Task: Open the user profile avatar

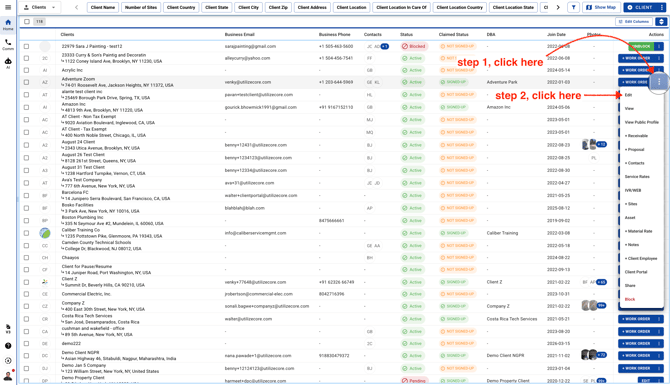Action: 8,376
